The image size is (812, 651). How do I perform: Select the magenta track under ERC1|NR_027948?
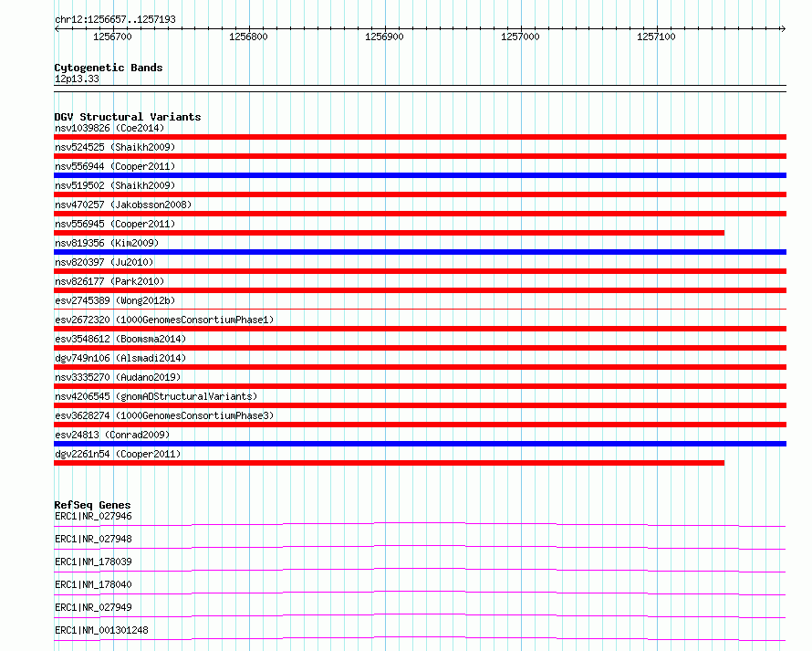tap(420, 547)
